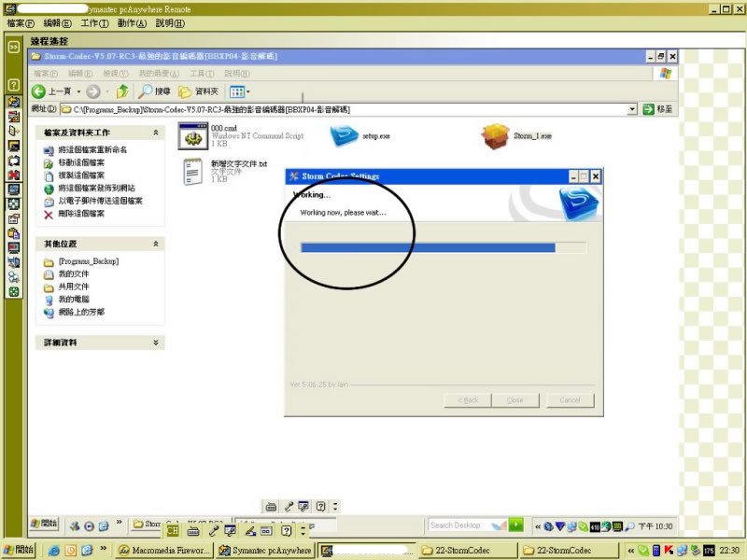Launch Windows Media Player from the remote quick launch
The width and height of the screenshot is (747, 560).
point(89,526)
